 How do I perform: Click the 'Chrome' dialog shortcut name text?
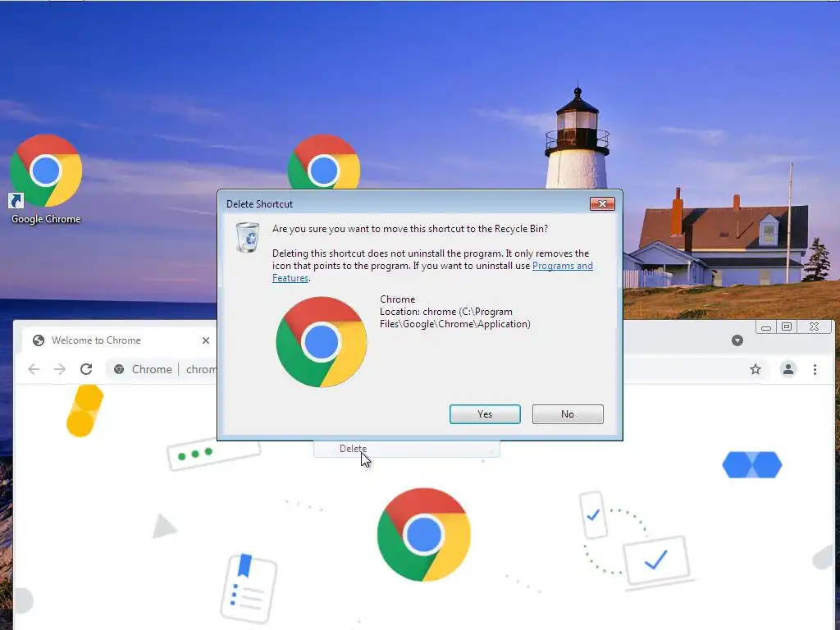tap(398, 299)
